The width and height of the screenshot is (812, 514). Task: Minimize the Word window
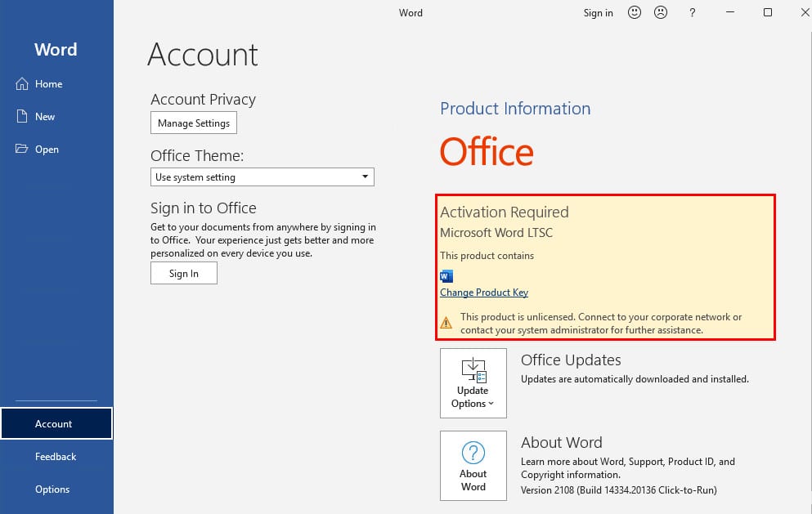pos(730,12)
